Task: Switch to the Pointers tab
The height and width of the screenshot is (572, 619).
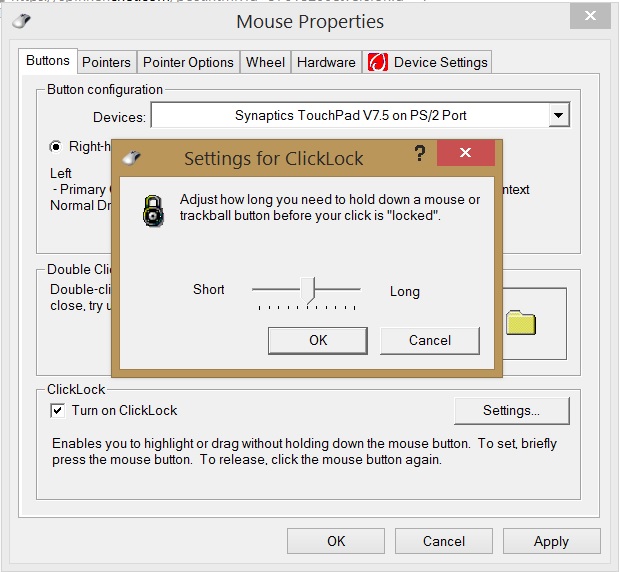Action: pyautogui.click(x=107, y=62)
